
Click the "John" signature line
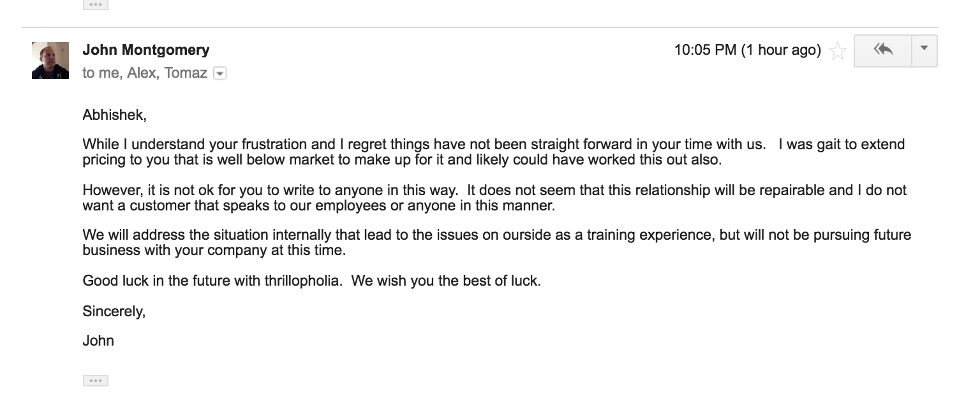[x=98, y=341]
